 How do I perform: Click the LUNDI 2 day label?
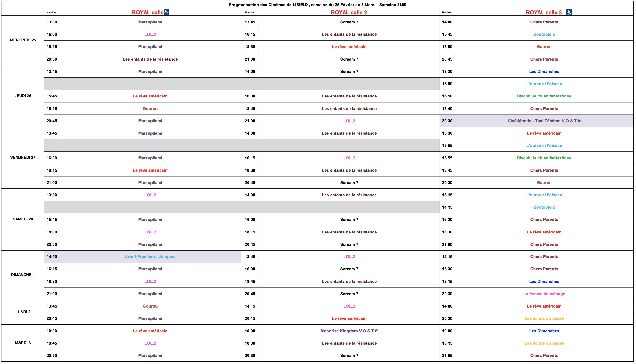[x=23, y=312]
